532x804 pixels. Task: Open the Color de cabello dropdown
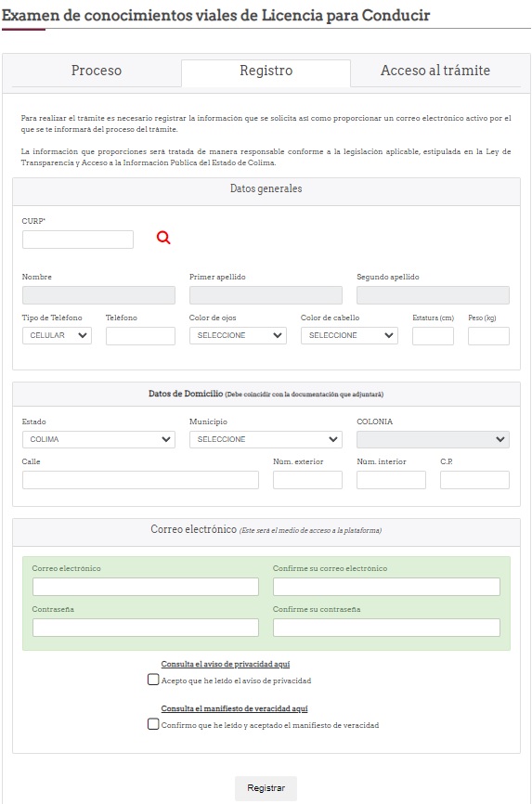click(349, 335)
